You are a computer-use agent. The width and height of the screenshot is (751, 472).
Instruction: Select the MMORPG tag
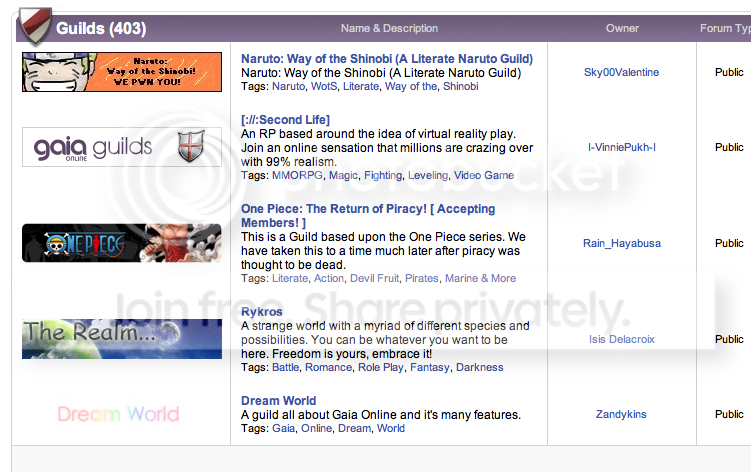pos(297,175)
